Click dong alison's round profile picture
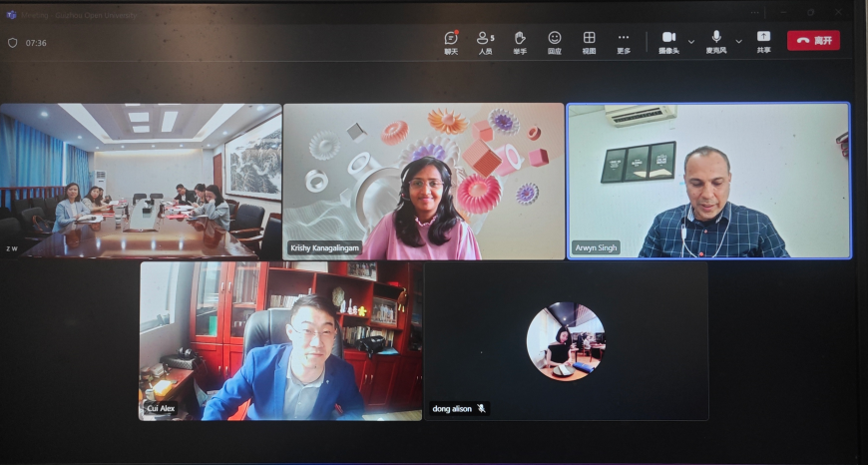 566,341
